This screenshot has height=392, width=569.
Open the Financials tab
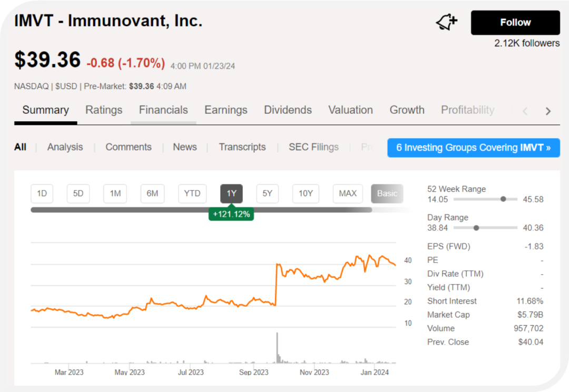point(163,110)
